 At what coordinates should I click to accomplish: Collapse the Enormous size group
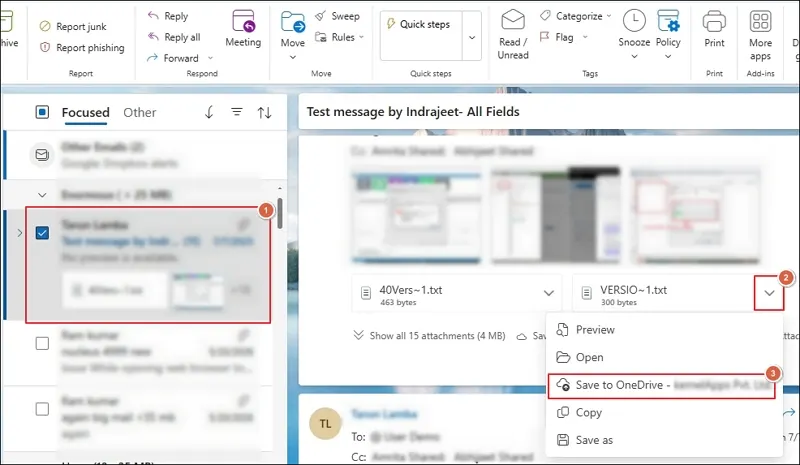(42, 194)
